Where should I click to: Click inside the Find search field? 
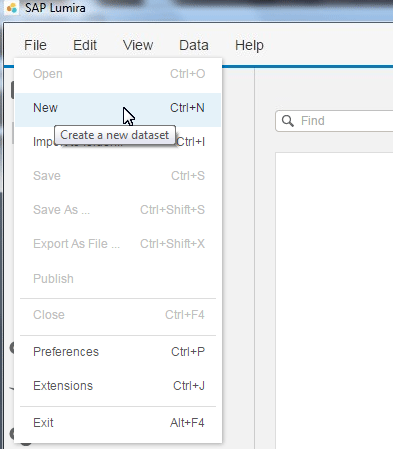[334, 121]
